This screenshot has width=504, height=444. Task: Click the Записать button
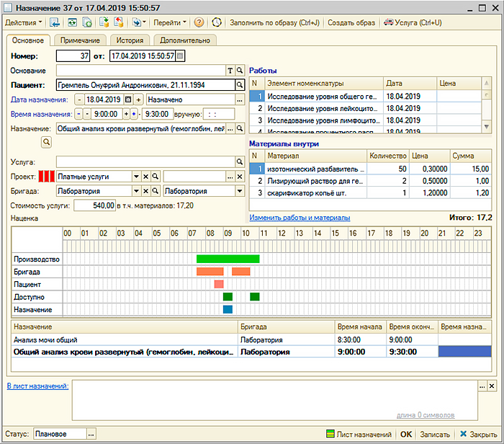435,434
